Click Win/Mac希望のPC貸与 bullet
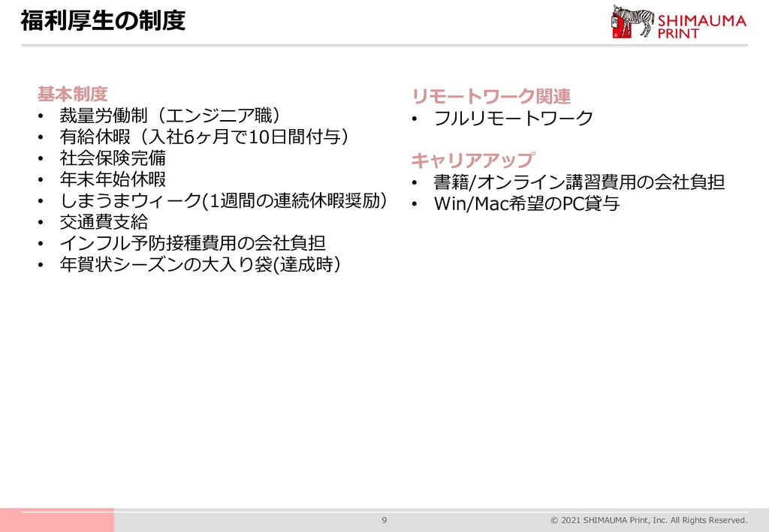The image size is (769, 532). pyautogui.click(x=526, y=204)
